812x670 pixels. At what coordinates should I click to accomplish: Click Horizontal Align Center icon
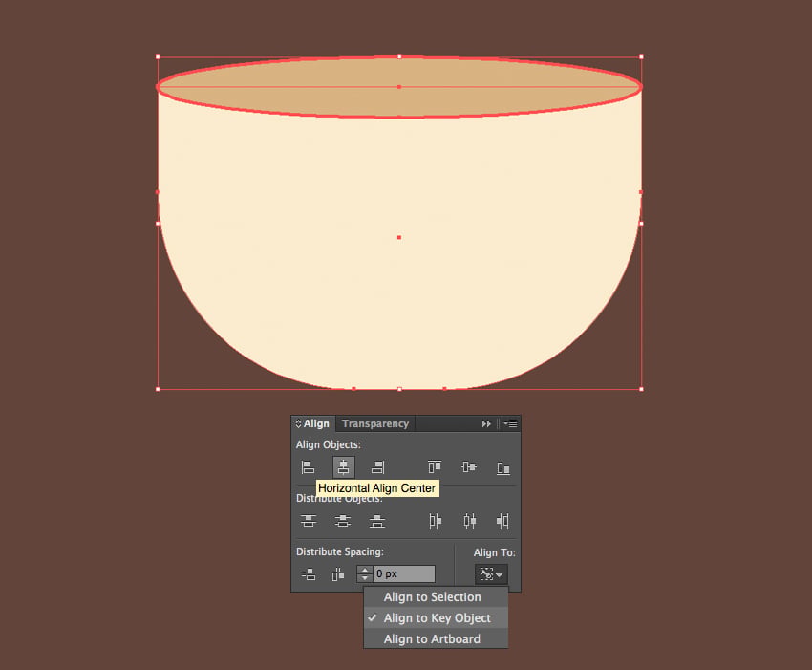click(x=343, y=467)
